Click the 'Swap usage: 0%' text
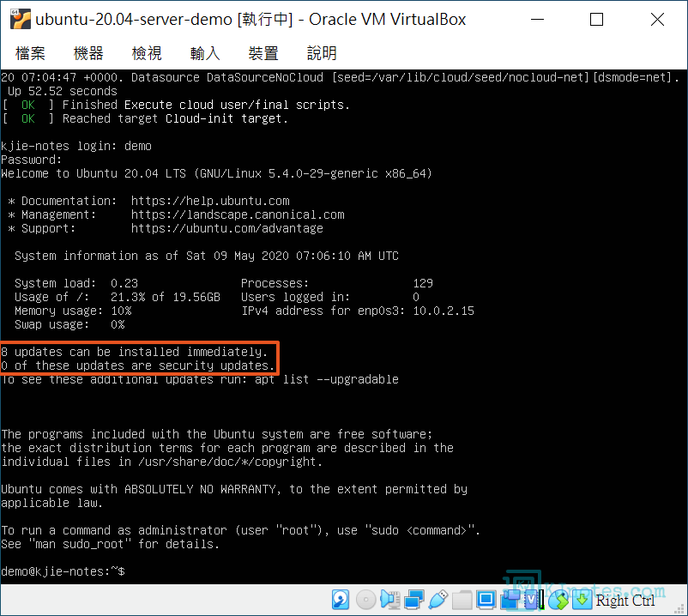 coord(69,324)
